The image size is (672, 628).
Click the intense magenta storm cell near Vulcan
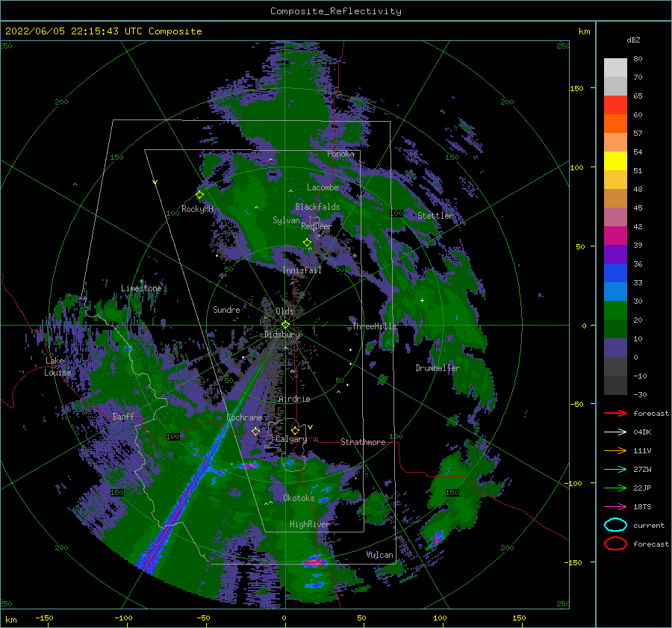tap(314, 561)
